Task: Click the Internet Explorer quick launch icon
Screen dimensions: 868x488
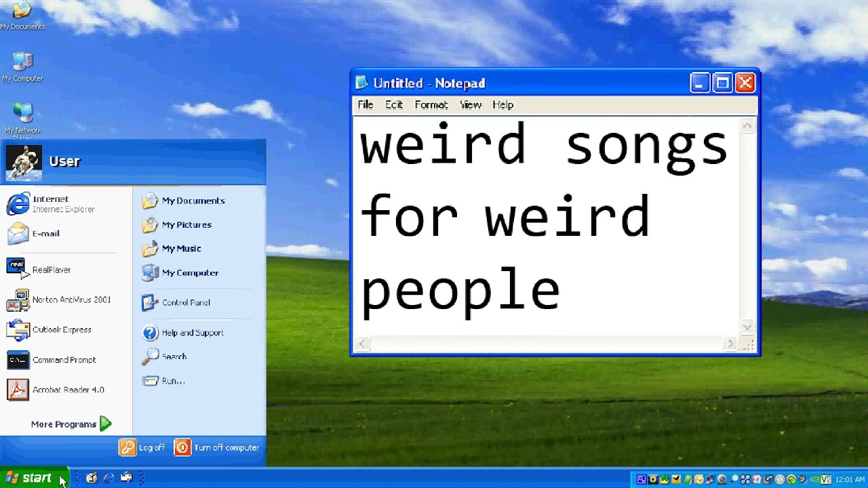Action: point(108,478)
